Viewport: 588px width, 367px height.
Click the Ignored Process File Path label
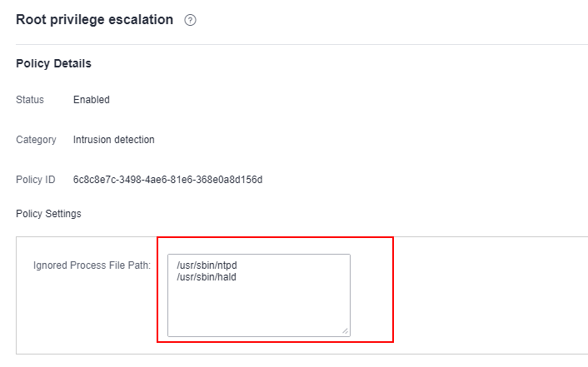click(92, 265)
